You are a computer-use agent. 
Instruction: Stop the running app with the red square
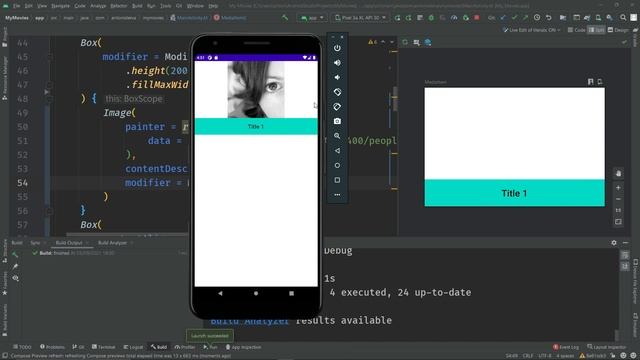[x=477, y=18]
